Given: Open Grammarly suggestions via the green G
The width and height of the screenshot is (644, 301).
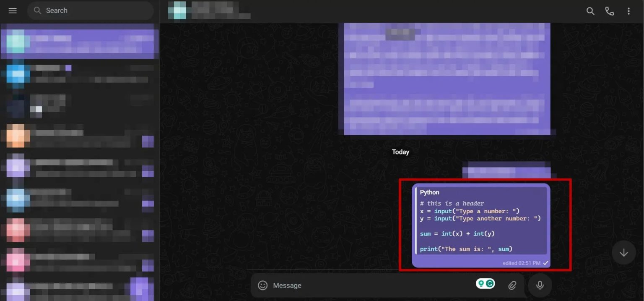Looking at the screenshot, I should coord(489,283).
